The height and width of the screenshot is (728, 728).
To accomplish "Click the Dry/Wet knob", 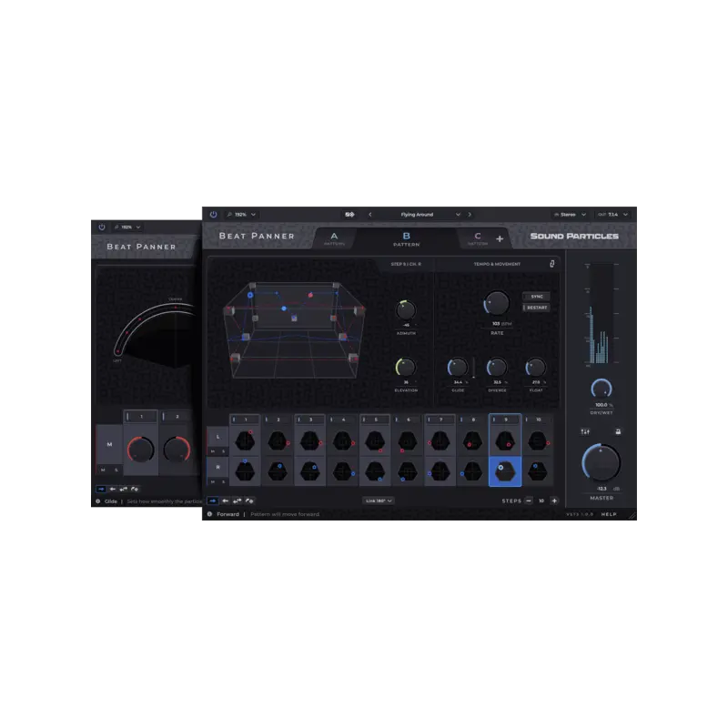I will (x=602, y=389).
